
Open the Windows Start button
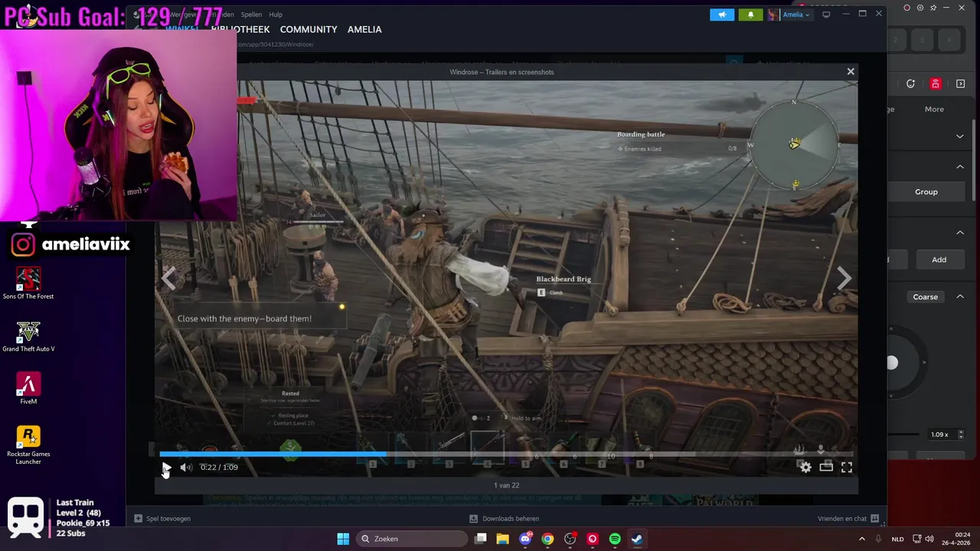pos(343,539)
